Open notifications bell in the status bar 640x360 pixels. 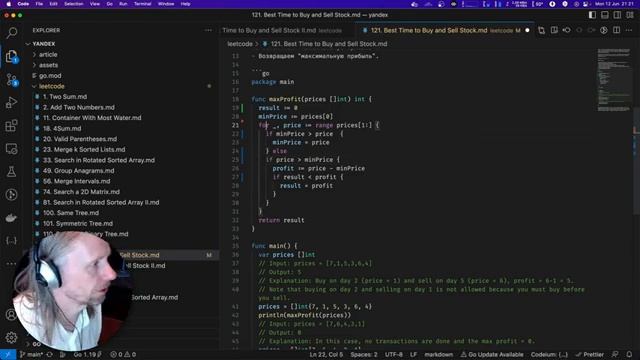tap(629, 354)
